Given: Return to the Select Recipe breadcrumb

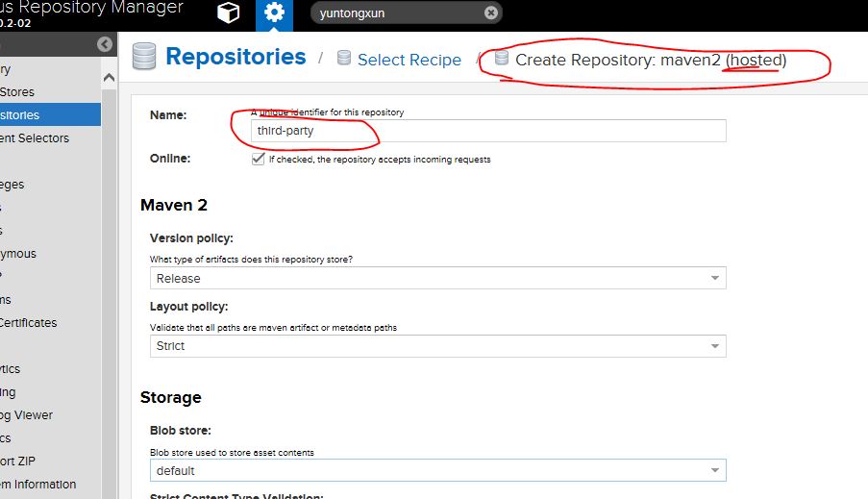Looking at the screenshot, I should point(409,60).
